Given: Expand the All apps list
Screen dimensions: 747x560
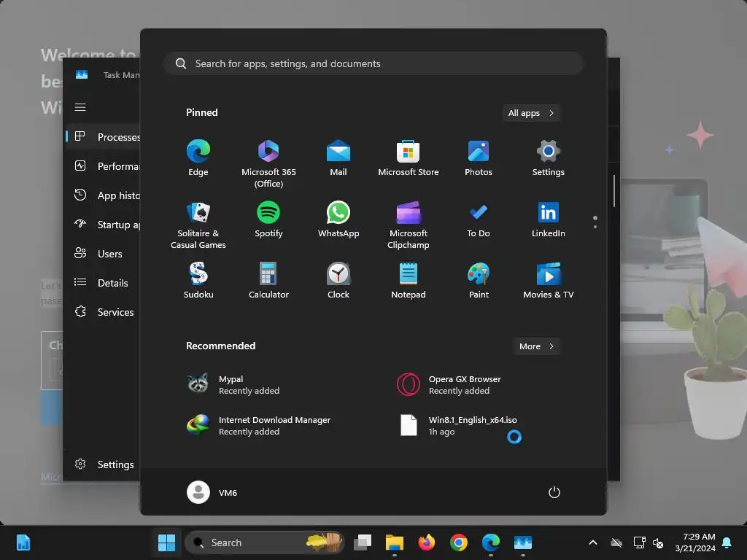Looking at the screenshot, I should pyautogui.click(x=531, y=113).
